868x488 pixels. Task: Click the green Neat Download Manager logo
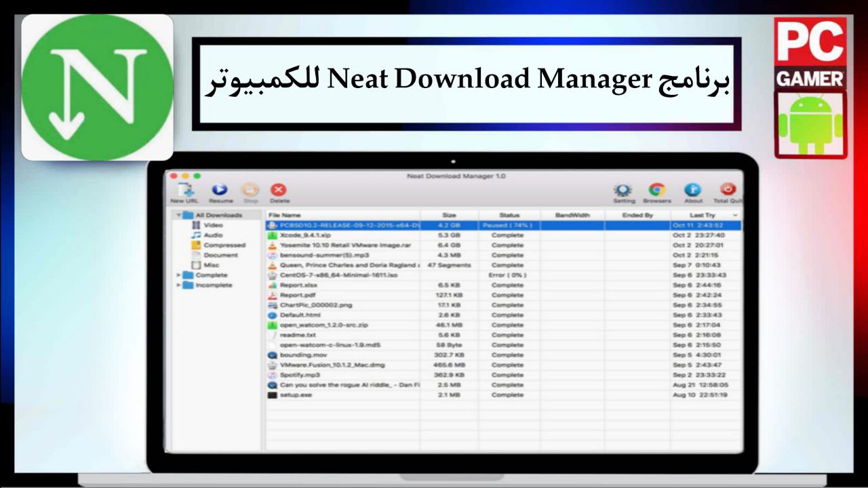[98, 87]
